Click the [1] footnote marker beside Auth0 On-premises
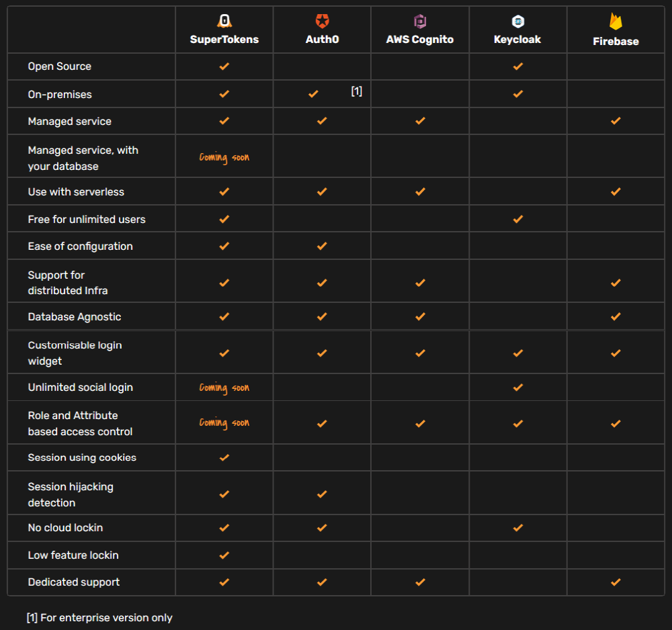The width and height of the screenshot is (672, 630). [357, 91]
